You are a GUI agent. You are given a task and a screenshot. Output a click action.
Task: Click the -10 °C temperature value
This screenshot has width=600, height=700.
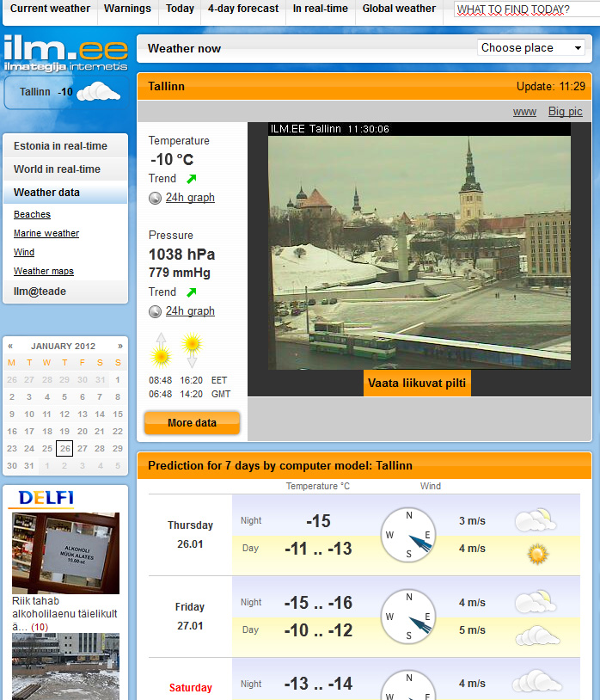coord(172,159)
